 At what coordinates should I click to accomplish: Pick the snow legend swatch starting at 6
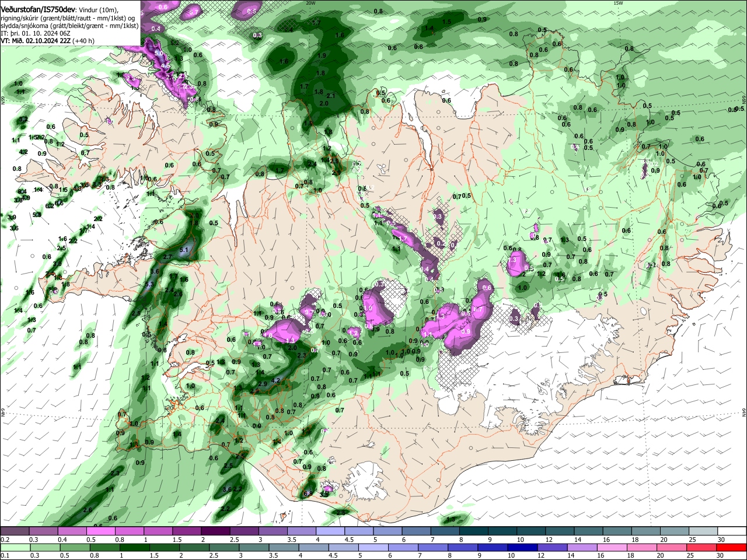(415, 531)
